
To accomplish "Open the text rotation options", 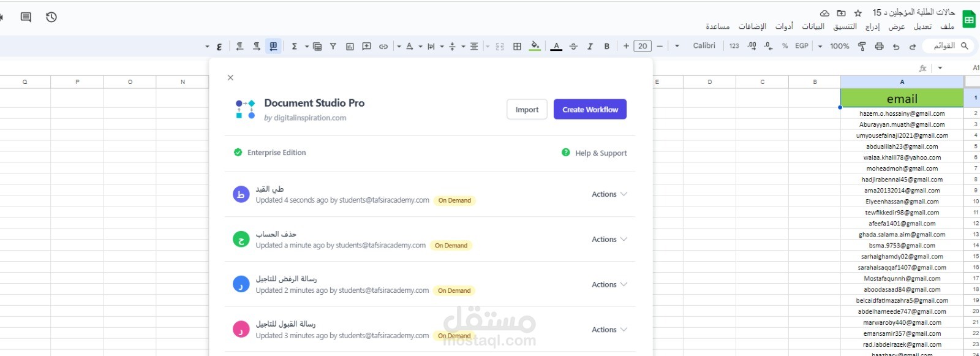I will click(x=410, y=46).
